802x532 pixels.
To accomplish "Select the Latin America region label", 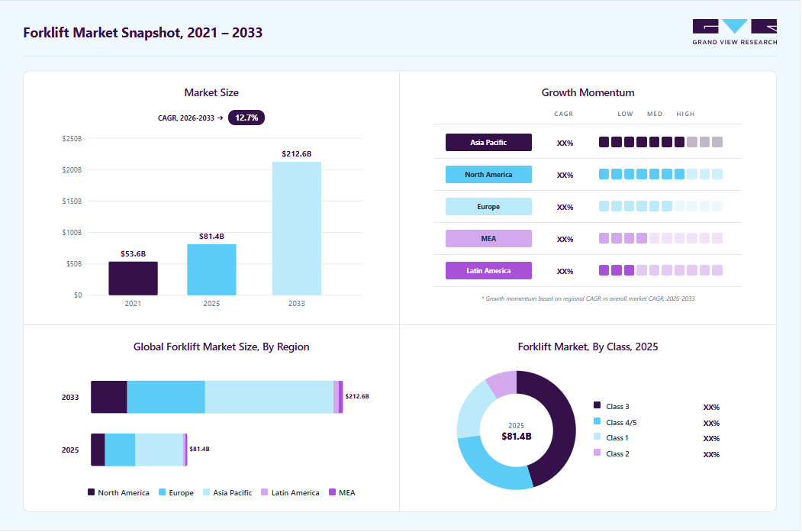I will (488, 271).
